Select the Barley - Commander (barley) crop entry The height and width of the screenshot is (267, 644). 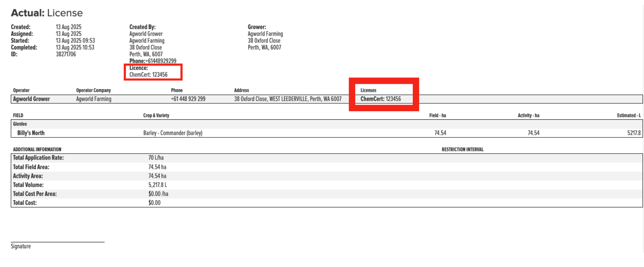tap(173, 133)
